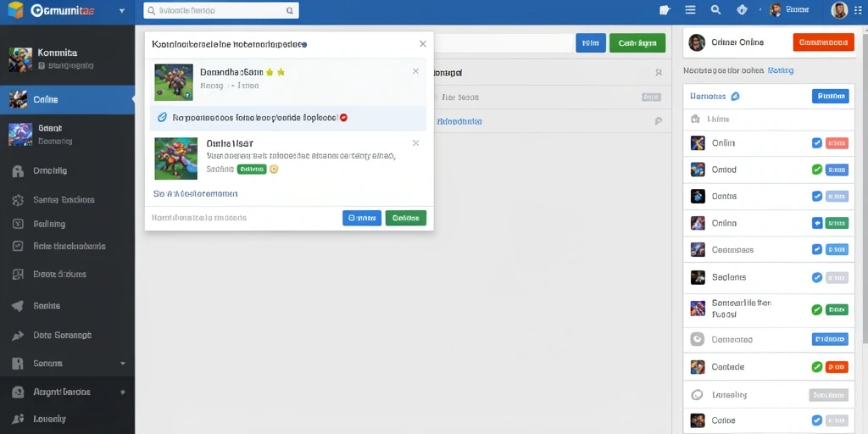Expand the Arugnt sidebar item arrow
The height and width of the screenshot is (434, 868).
tap(122, 392)
